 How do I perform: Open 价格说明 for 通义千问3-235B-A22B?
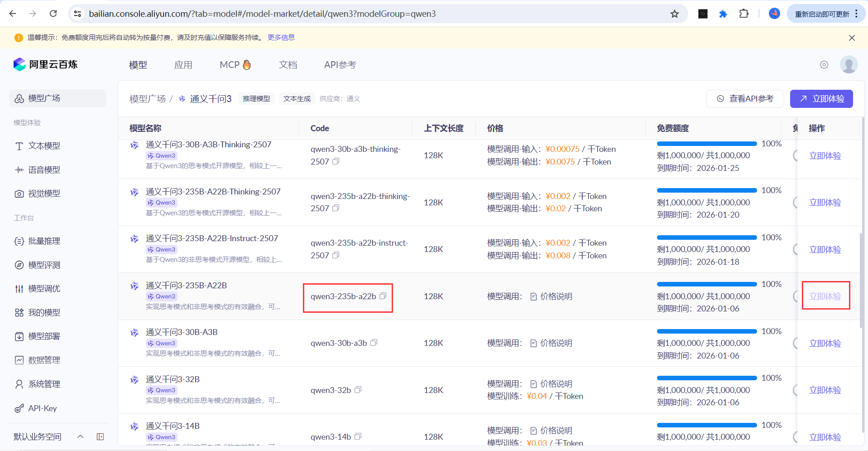[x=551, y=296]
